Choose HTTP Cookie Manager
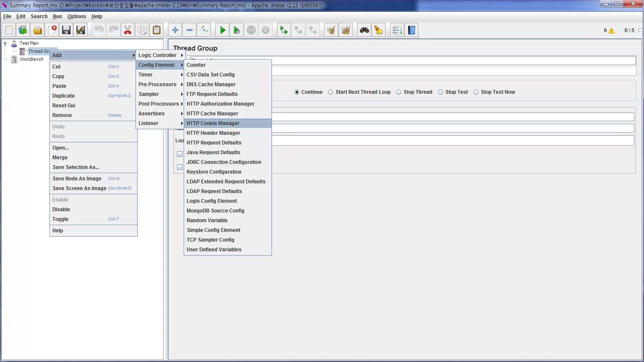644x362 pixels. [228, 123]
